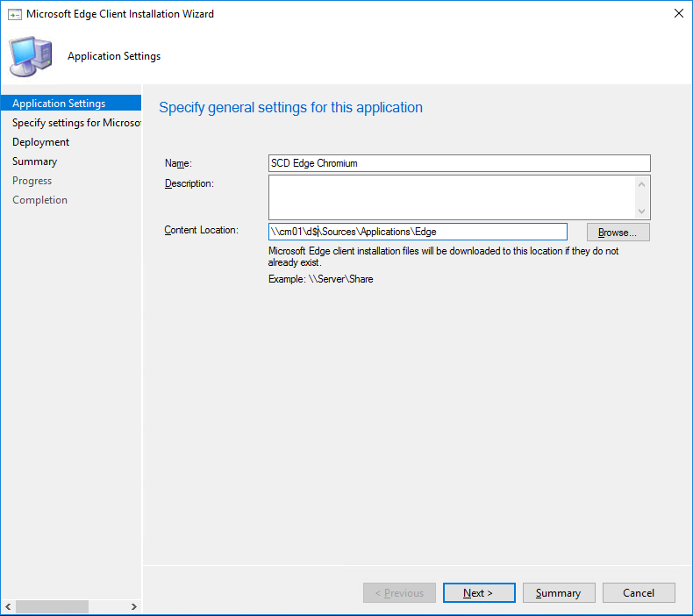Click the Content Location path field
This screenshot has height=616, width=693.
(418, 232)
